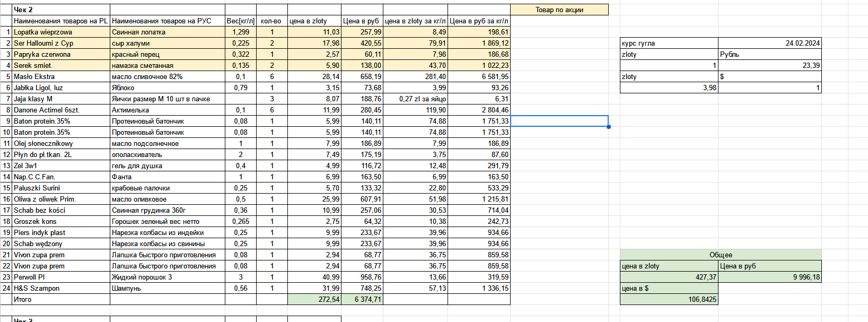
Task: Click the "масло сливочное 82%" cell
Action: point(167,76)
